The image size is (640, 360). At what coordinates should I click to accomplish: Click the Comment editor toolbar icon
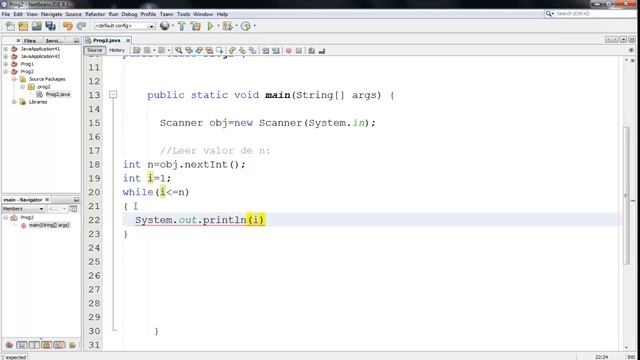pos(312,51)
